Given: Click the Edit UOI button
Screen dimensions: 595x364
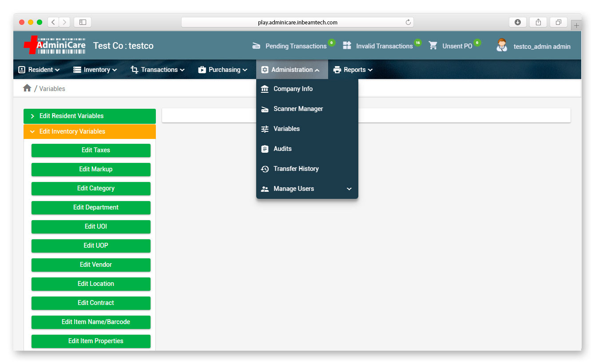Looking at the screenshot, I should tap(91, 226).
